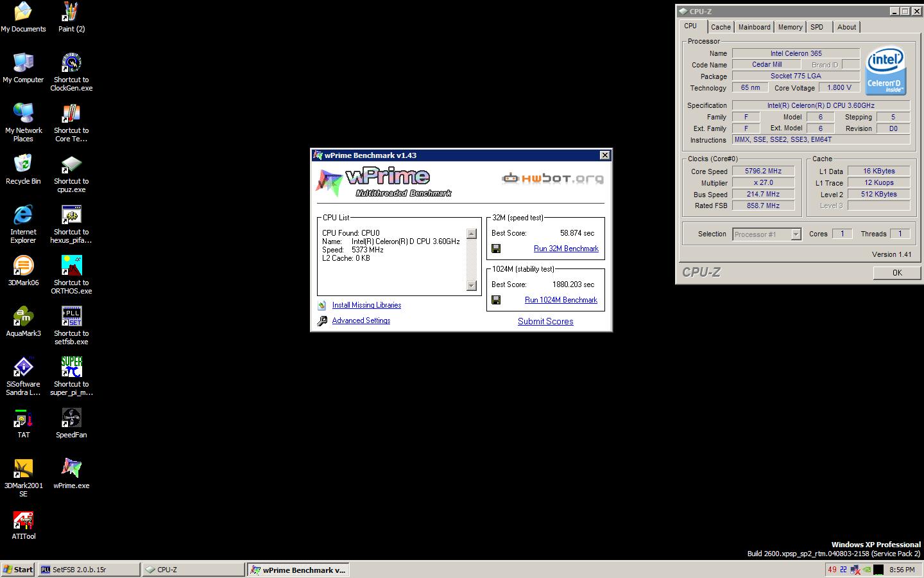Screen dimensions: 924x578
Task: Select the AquaMark3 desktop icon
Action: (23, 321)
